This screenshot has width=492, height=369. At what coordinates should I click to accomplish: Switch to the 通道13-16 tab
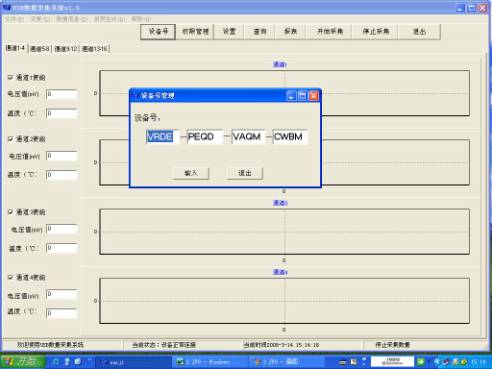pyautogui.click(x=95, y=49)
